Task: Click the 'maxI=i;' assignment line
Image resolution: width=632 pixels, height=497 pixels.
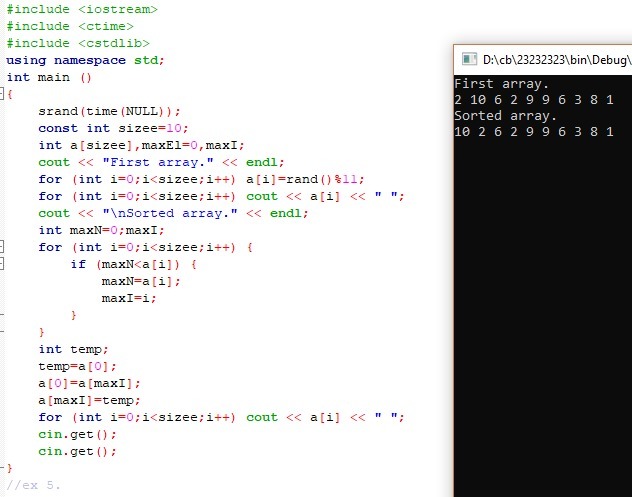Action: tap(129, 298)
